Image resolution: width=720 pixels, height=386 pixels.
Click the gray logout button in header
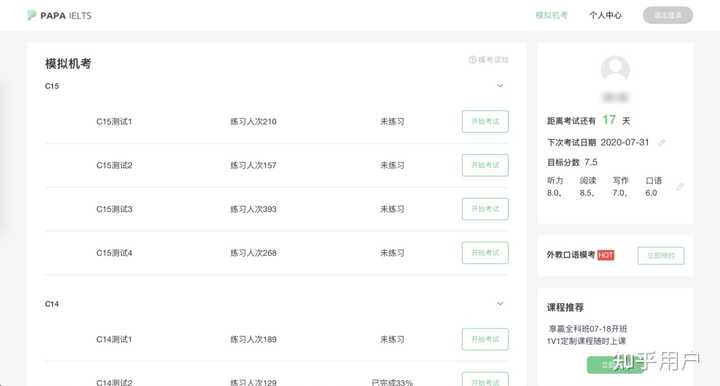668,15
